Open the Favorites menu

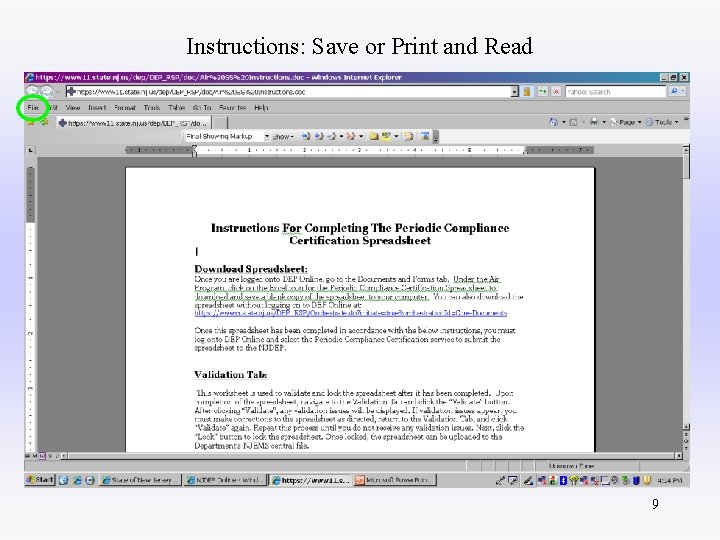point(232,108)
